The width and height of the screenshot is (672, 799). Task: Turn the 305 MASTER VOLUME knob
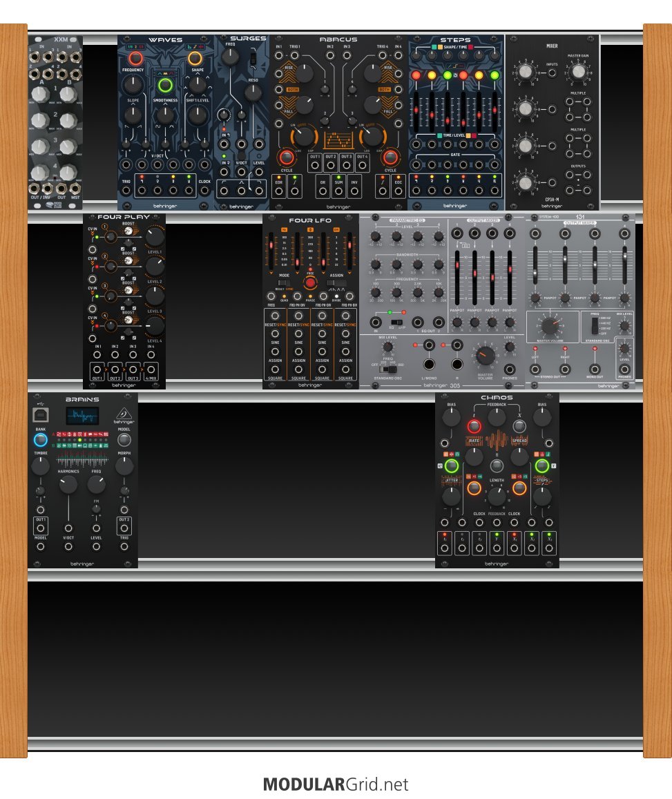pos(485,355)
